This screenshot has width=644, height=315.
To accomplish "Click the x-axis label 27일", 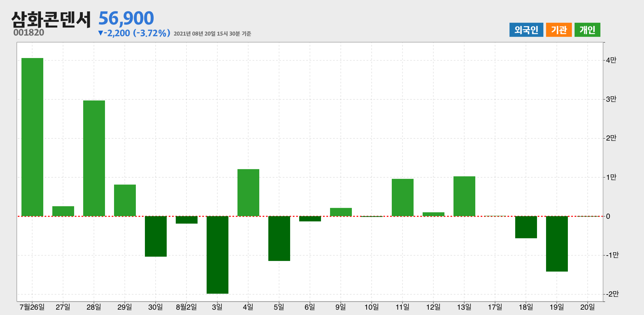I will (x=63, y=307).
